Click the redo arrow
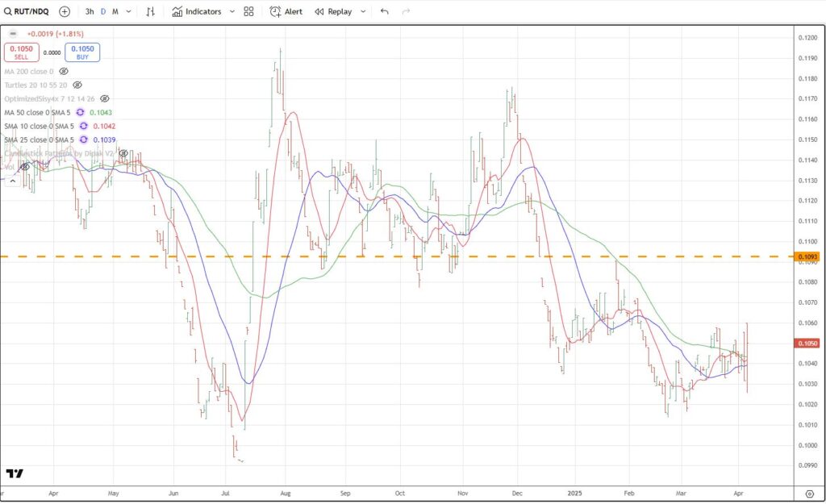The height and width of the screenshot is (504, 826). 406,12
